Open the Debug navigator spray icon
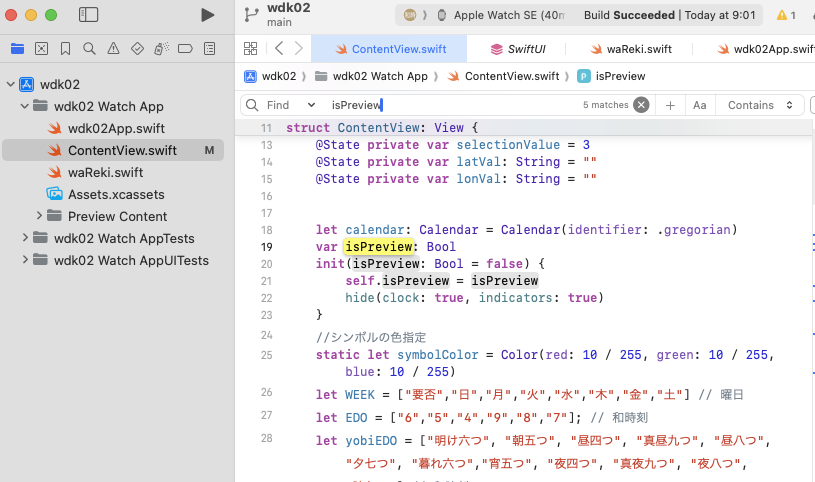815x482 pixels. (x=161, y=49)
